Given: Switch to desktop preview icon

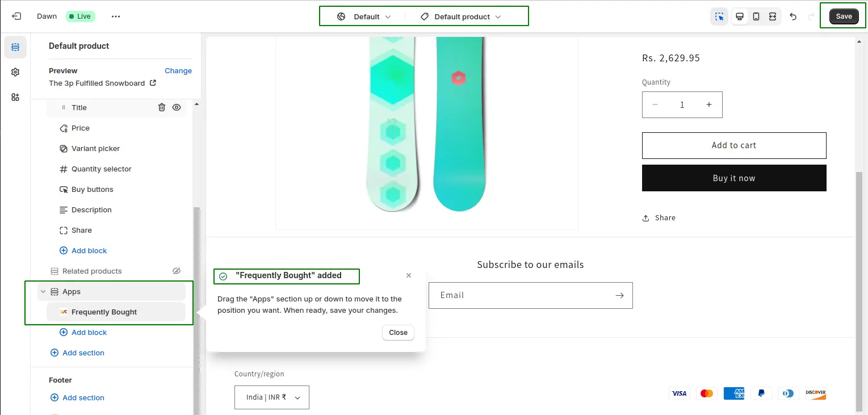Looking at the screenshot, I should pos(740,16).
